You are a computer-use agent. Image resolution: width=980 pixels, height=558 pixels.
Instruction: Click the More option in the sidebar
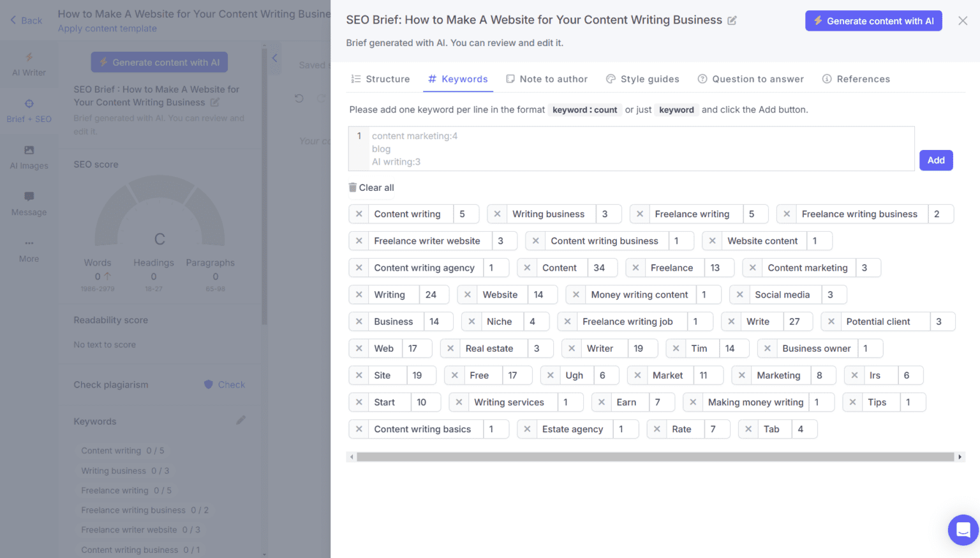[29, 250]
